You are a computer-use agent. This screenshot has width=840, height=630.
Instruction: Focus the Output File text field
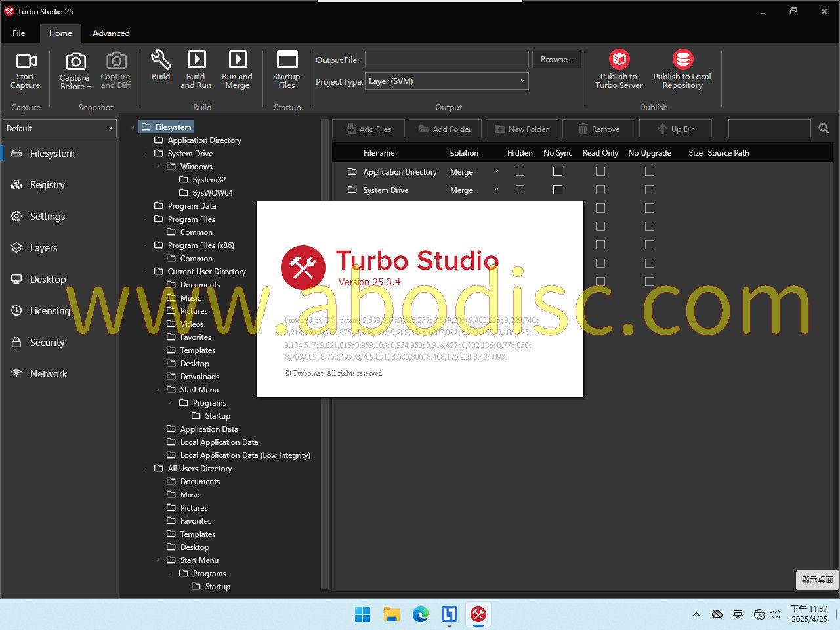pyautogui.click(x=447, y=60)
